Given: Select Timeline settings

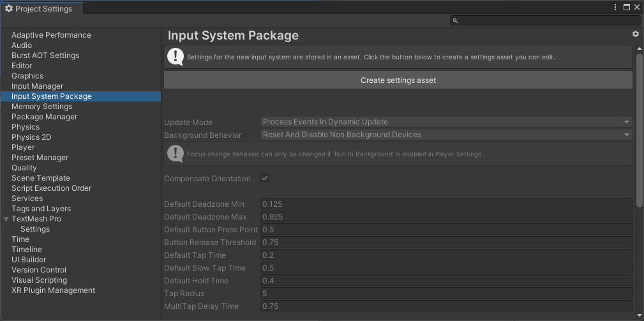Looking at the screenshot, I should click(x=27, y=250).
